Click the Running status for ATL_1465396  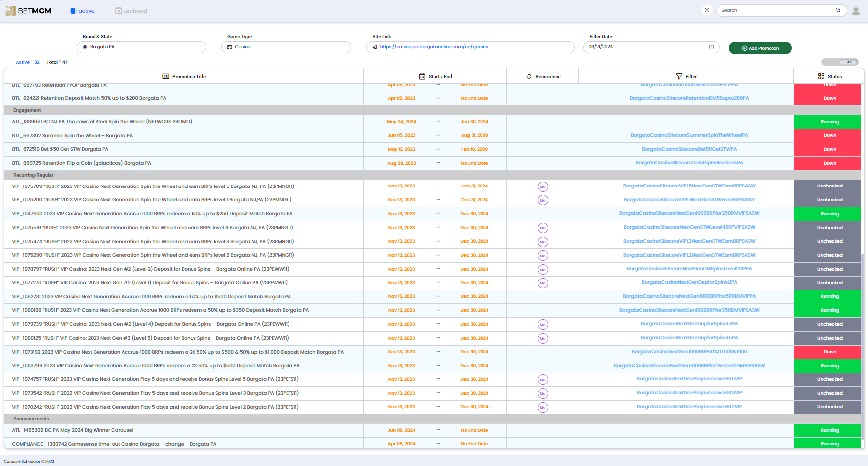tap(828, 430)
